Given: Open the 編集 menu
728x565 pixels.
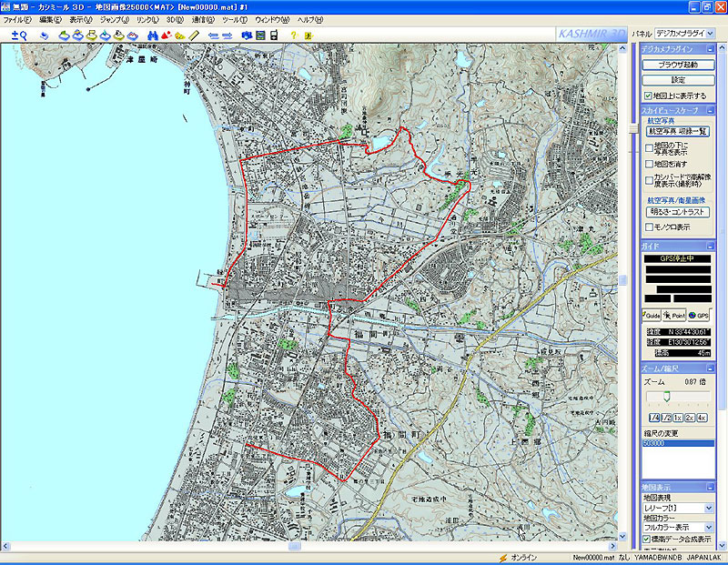Looking at the screenshot, I should pos(50,20).
